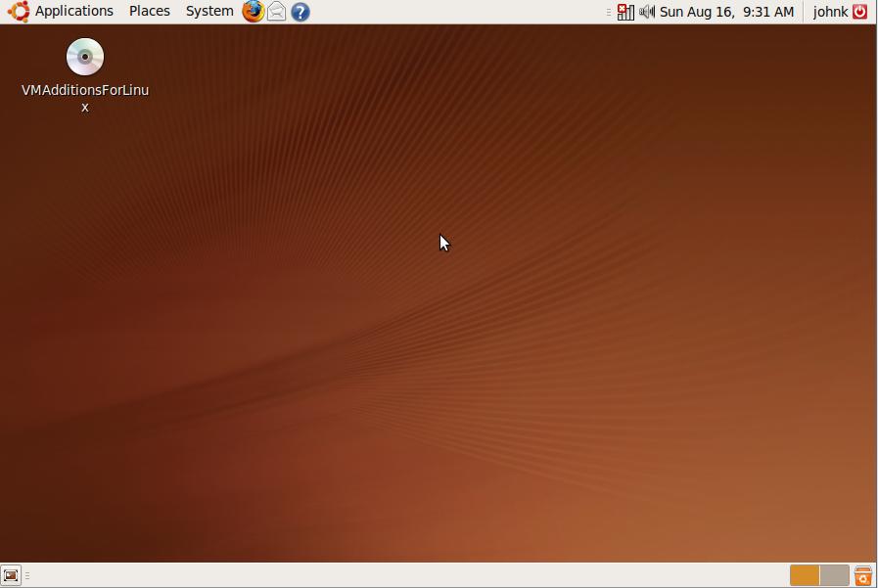
Task: Launch the Firefox web browser
Action: [x=253, y=12]
